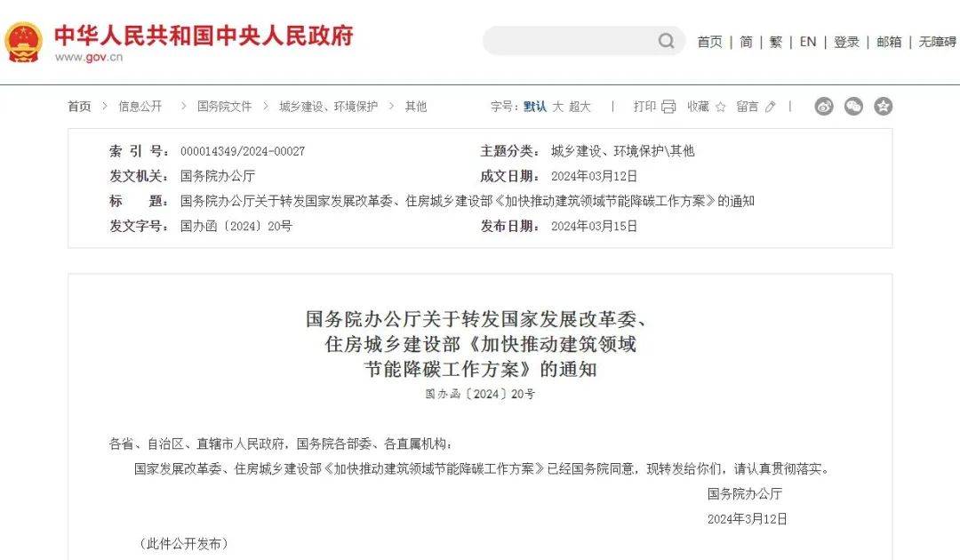This screenshot has width=960, height=560.
Task: Select the 默认 font size option
Action: click(535, 107)
